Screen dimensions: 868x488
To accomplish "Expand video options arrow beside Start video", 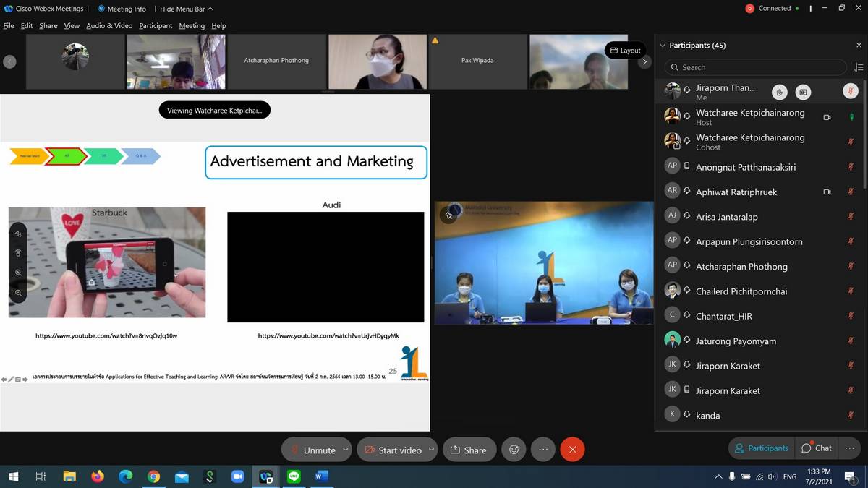I will pyautogui.click(x=431, y=450).
